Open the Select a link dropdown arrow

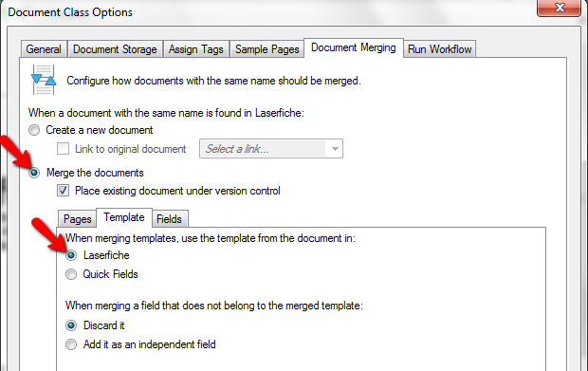coord(335,149)
